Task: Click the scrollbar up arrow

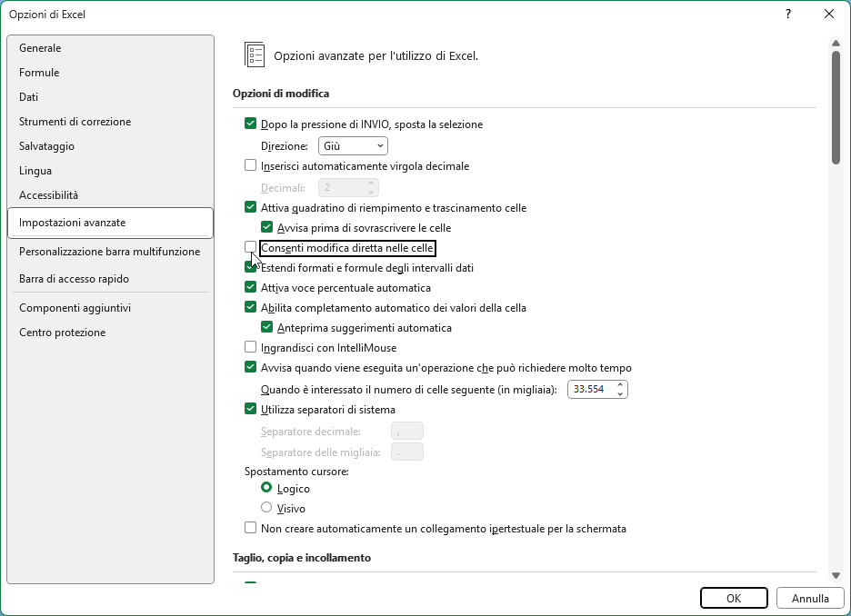Action: click(x=836, y=43)
